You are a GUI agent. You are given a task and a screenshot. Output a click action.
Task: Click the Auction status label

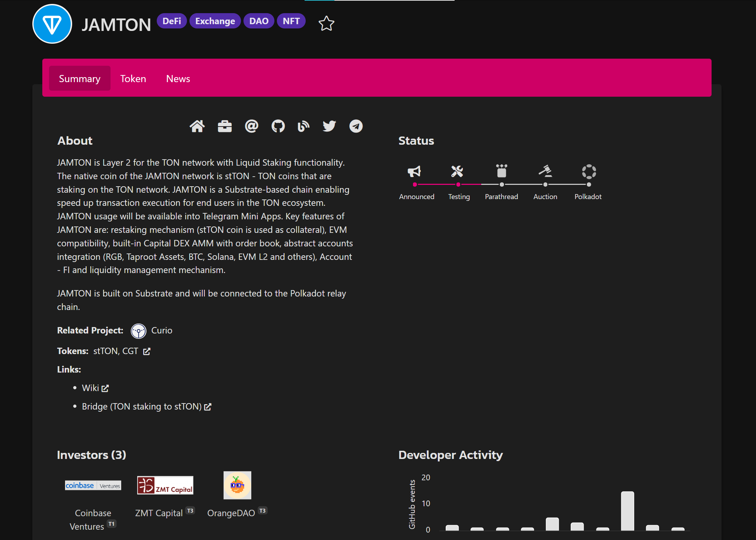[545, 197]
